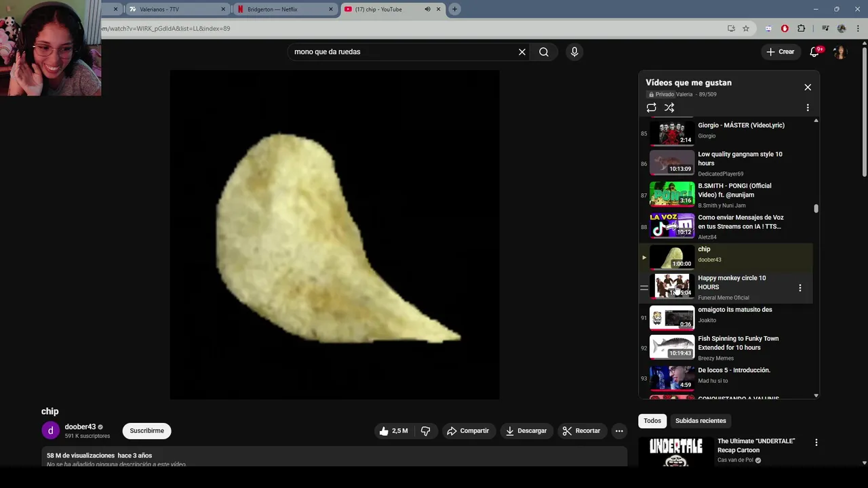Clear the search box text
Image resolution: width=868 pixels, height=488 pixels.
[522, 52]
